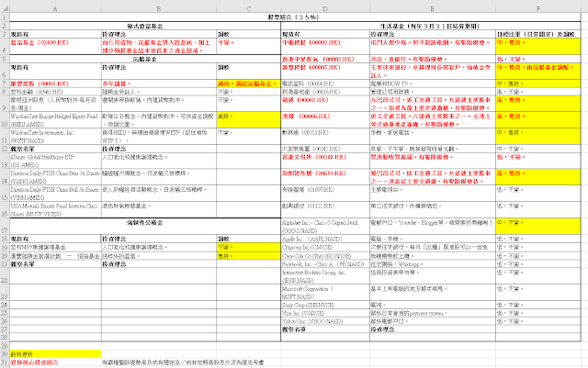
Task: Select the 新創建集團 (00659.HK) cell
Action: point(325,178)
